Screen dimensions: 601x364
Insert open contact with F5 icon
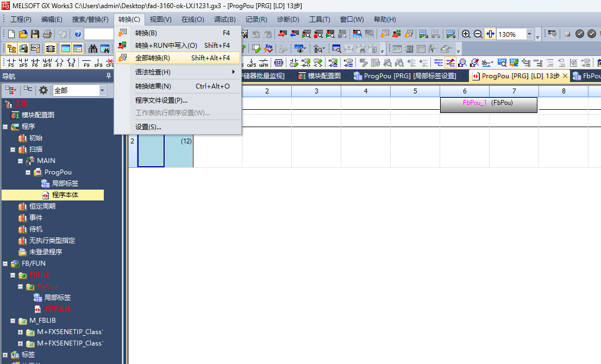(x=11, y=62)
